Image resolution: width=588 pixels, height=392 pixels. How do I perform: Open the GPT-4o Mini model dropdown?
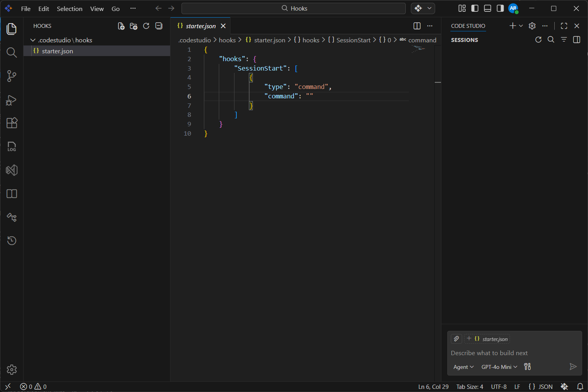click(x=499, y=367)
